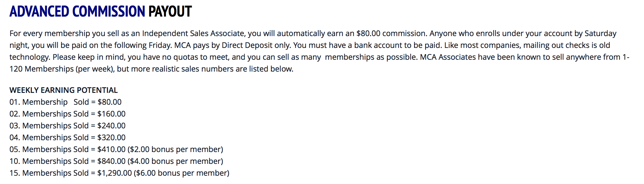Click the word PAYOUT in the heading
Image resolution: width=644 pixels, height=184 pixels.
pos(170,12)
